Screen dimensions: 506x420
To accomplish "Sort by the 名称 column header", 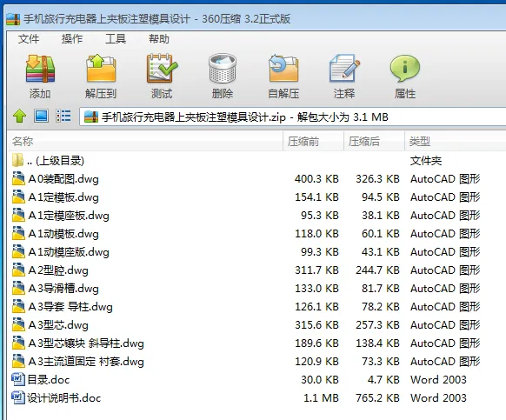I will 145,141.
